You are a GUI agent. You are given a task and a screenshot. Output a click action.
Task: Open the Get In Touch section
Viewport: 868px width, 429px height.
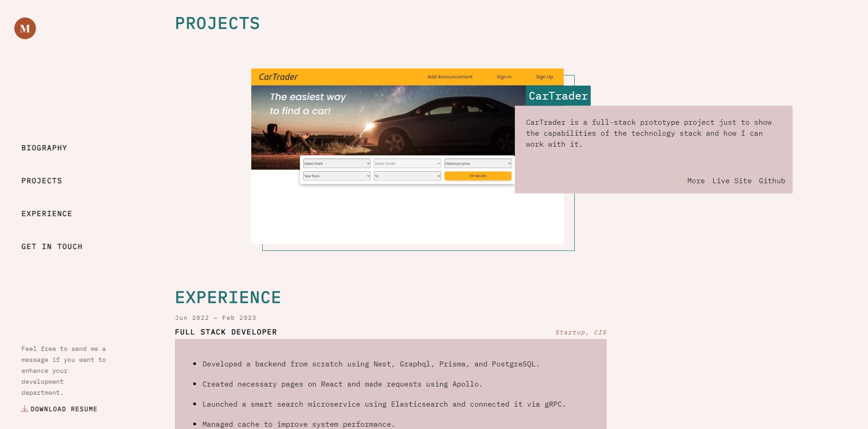coord(52,247)
